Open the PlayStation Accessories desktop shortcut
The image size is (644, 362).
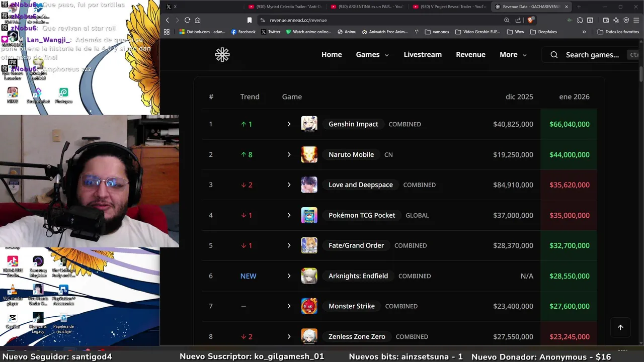(x=63, y=295)
